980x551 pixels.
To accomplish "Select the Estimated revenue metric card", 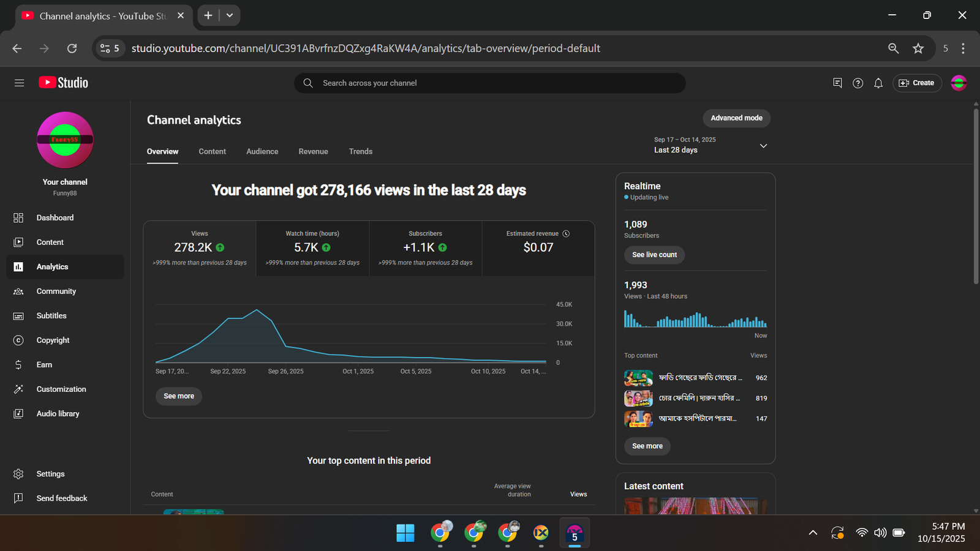I will coord(538,248).
